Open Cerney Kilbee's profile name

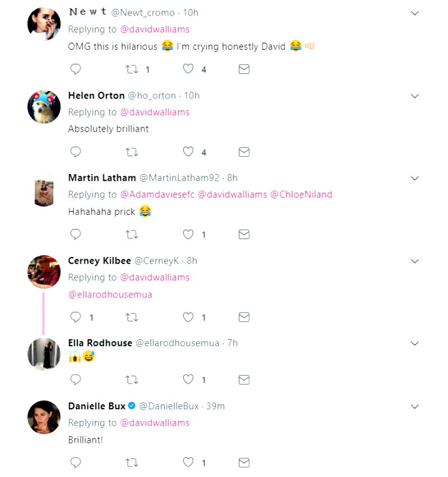click(x=100, y=261)
